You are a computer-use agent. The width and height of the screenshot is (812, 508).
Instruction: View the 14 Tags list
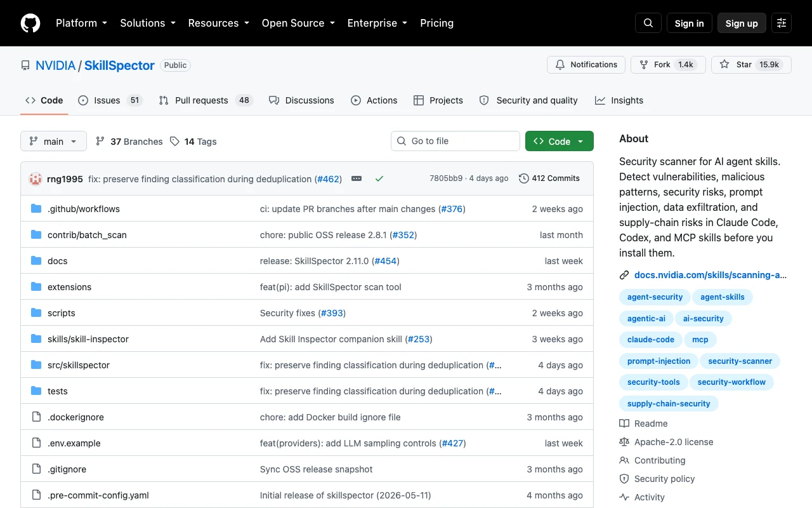click(x=193, y=141)
